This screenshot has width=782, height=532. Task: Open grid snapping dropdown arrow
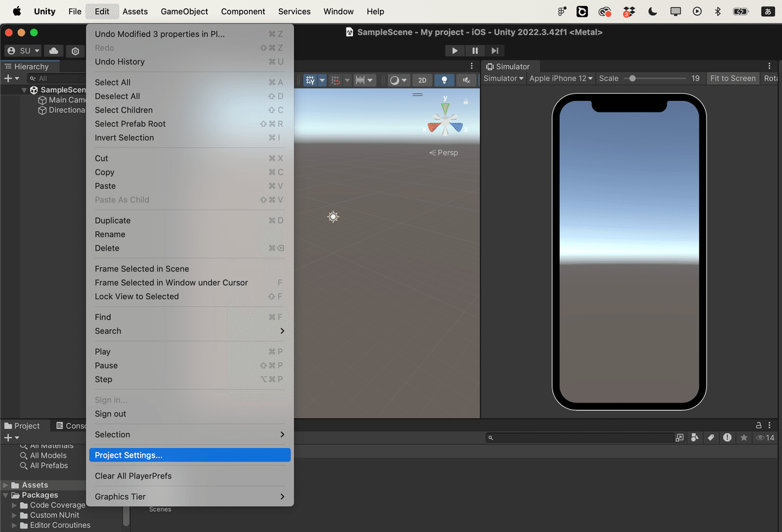pyautogui.click(x=322, y=80)
